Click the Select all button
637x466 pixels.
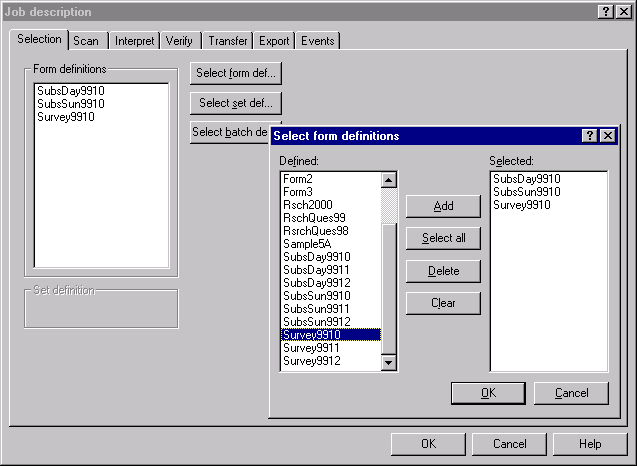pos(443,238)
